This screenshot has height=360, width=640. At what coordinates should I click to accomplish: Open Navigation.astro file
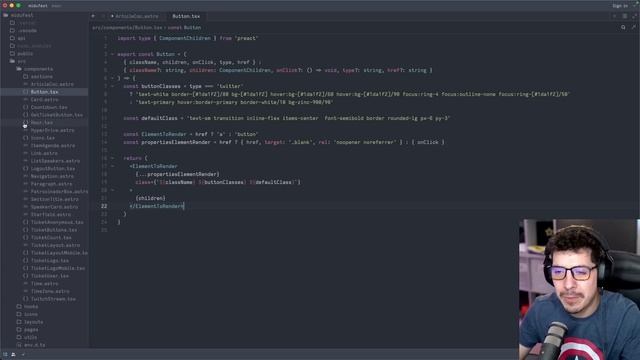(x=52, y=176)
